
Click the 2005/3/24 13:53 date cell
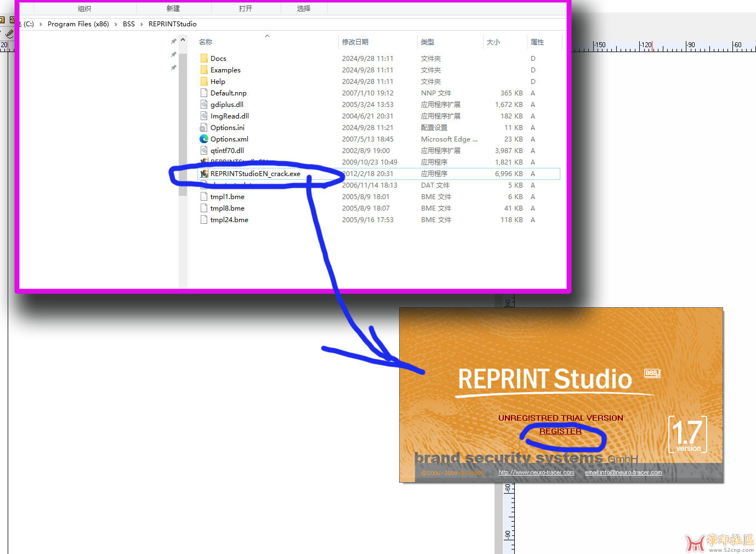368,104
